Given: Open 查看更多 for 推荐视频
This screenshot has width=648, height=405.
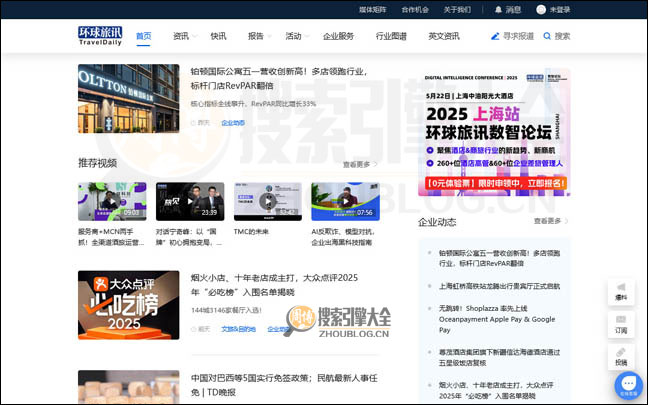Looking at the screenshot, I should (x=360, y=164).
